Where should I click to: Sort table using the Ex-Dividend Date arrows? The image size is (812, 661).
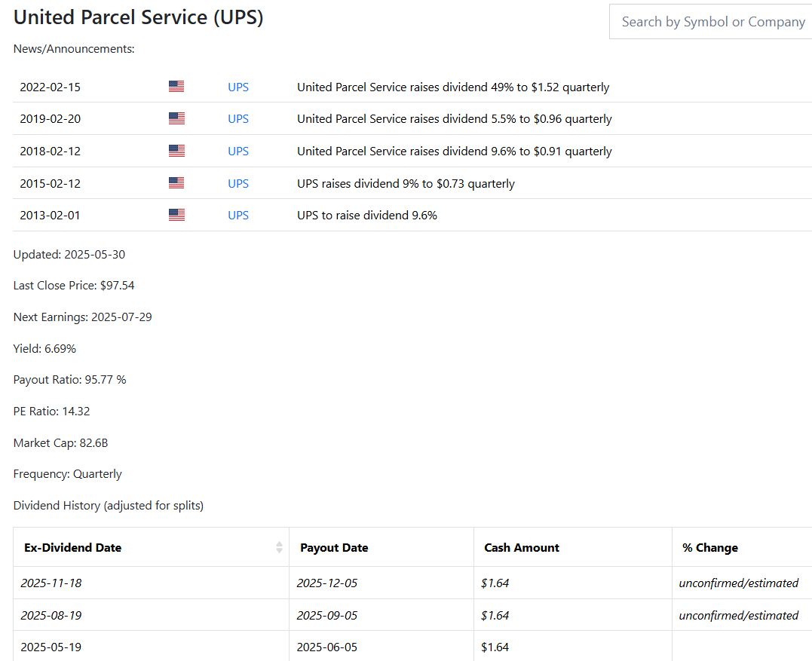click(x=279, y=547)
